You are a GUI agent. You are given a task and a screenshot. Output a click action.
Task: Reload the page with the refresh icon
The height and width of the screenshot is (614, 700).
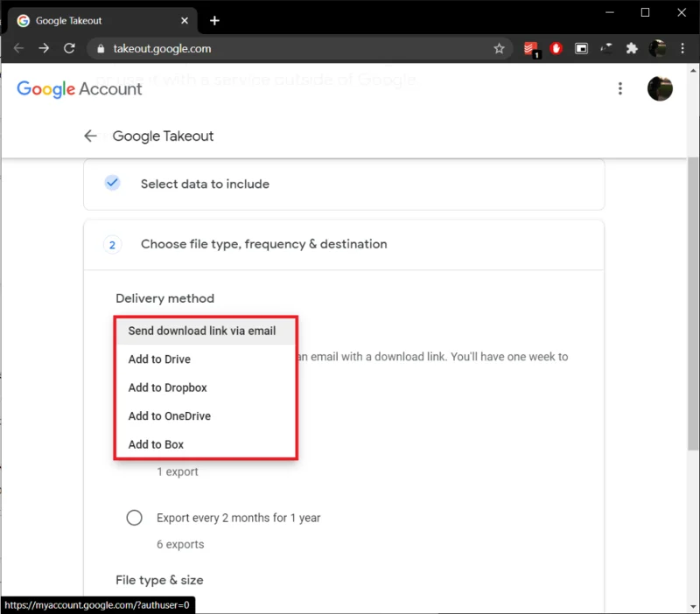69,48
